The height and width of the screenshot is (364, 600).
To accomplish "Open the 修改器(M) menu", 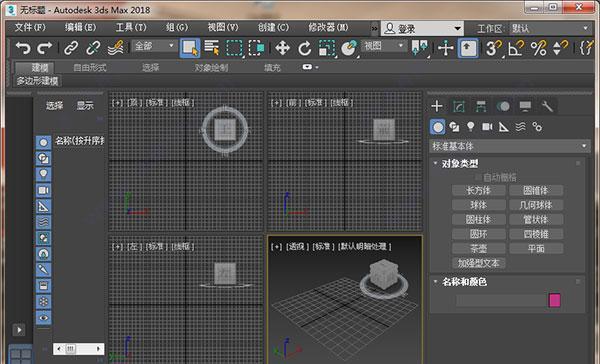I will pos(328,27).
